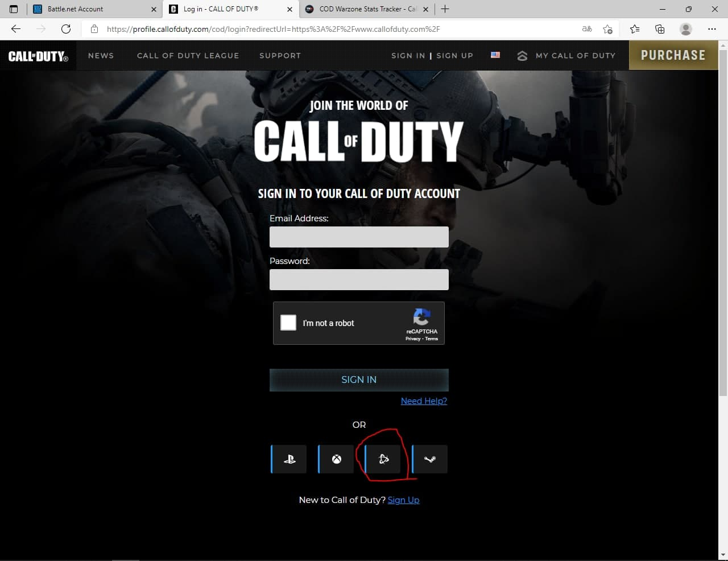Image resolution: width=728 pixels, height=561 pixels.
Task: Open MY CALL OF DUTY link
Action: coord(576,56)
